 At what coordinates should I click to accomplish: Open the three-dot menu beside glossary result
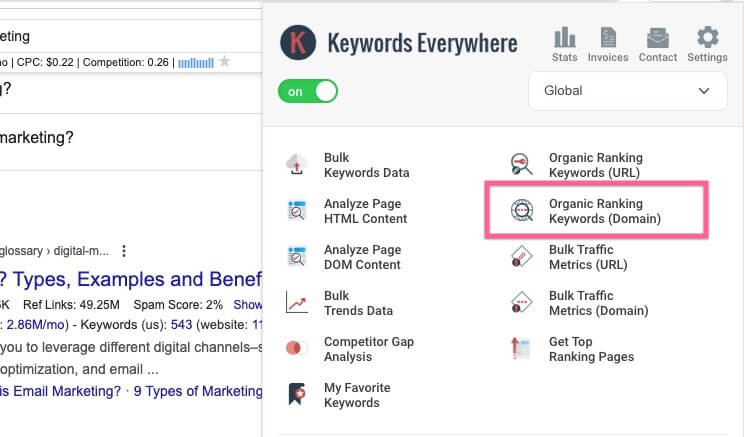[x=124, y=251]
